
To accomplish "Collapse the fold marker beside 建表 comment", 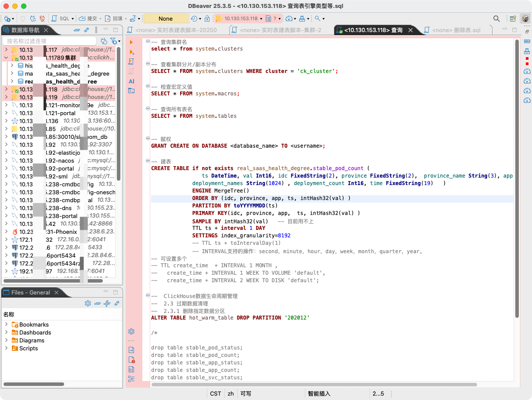I will 147,161.
